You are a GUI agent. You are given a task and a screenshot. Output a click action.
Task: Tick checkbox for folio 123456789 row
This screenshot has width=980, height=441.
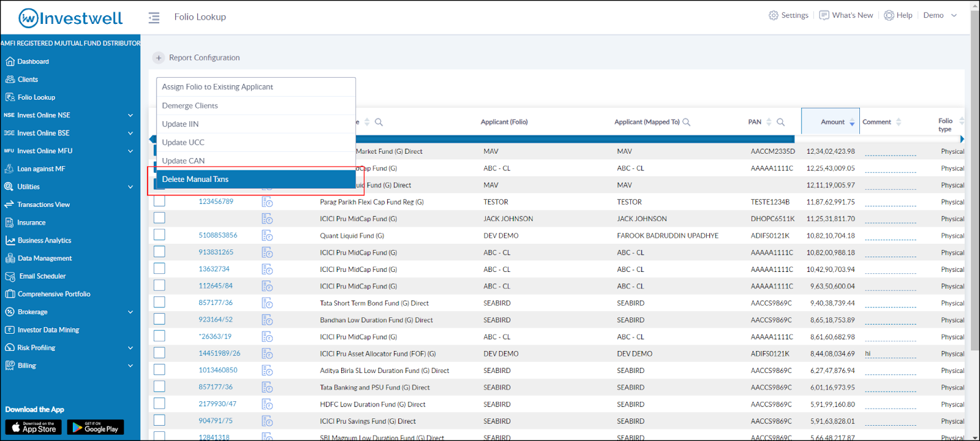pos(159,201)
